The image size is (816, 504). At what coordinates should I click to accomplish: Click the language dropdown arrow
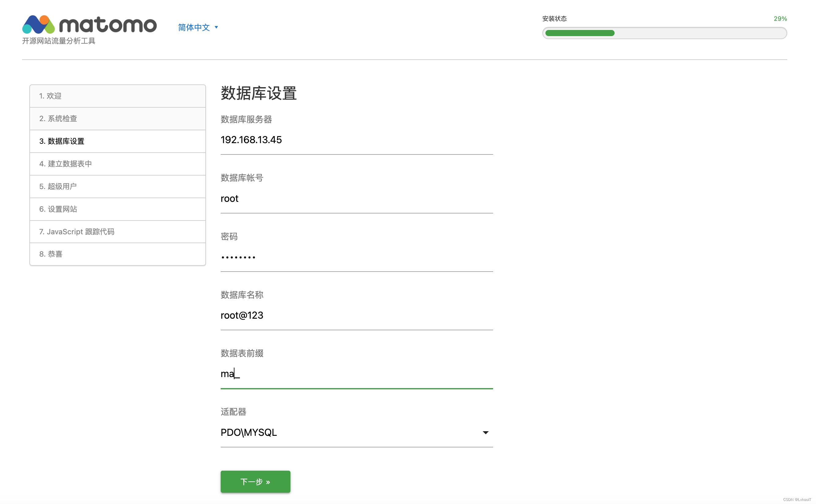(216, 27)
